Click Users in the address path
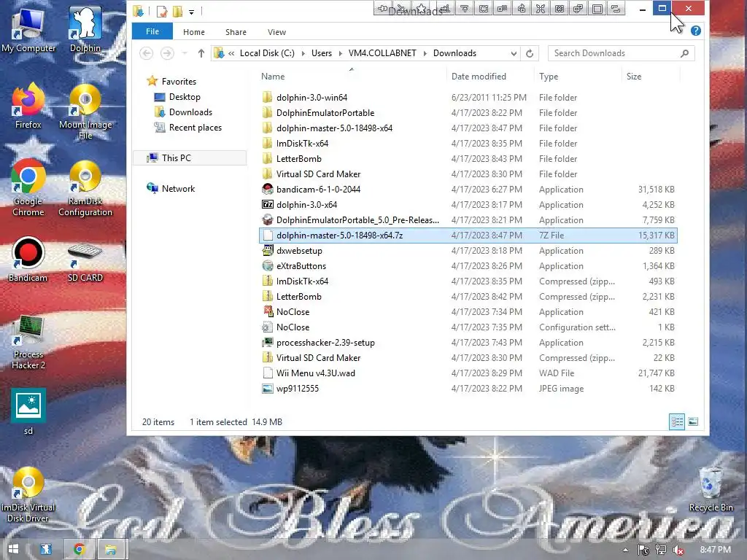 (322, 53)
